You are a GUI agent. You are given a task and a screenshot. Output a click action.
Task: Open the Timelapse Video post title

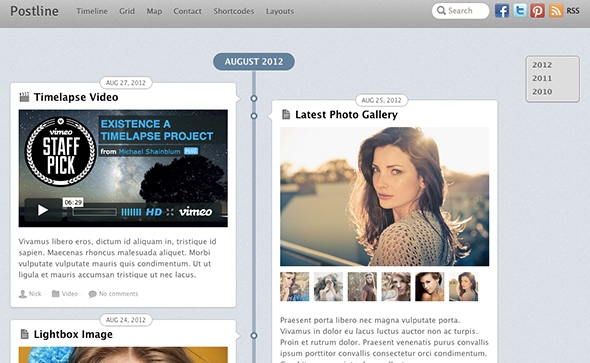click(76, 97)
